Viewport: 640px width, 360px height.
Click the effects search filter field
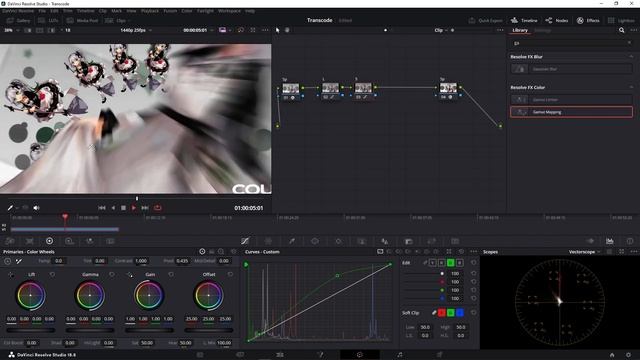coord(571,43)
